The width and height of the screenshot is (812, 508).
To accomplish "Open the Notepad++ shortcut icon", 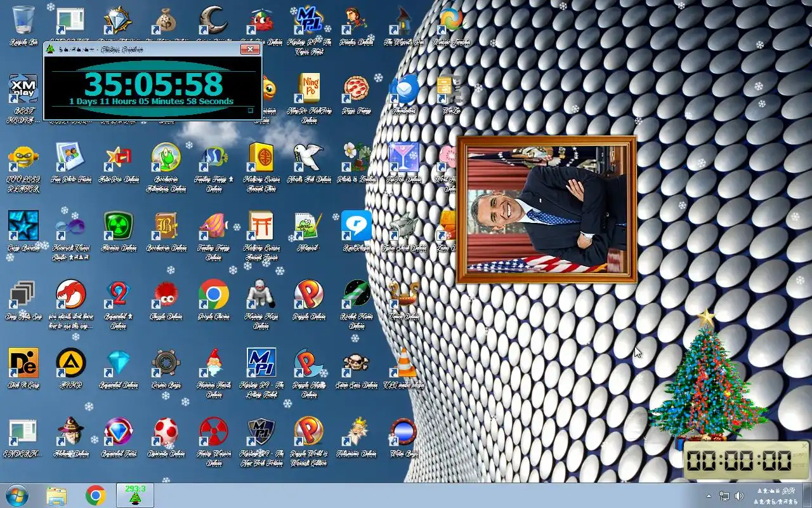I will (x=309, y=225).
